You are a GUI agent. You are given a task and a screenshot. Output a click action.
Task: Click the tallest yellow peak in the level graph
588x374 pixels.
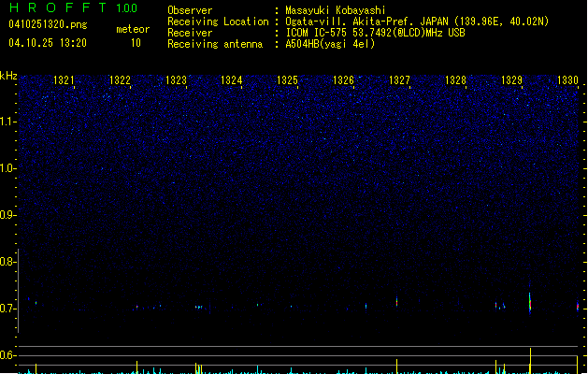(530, 361)
